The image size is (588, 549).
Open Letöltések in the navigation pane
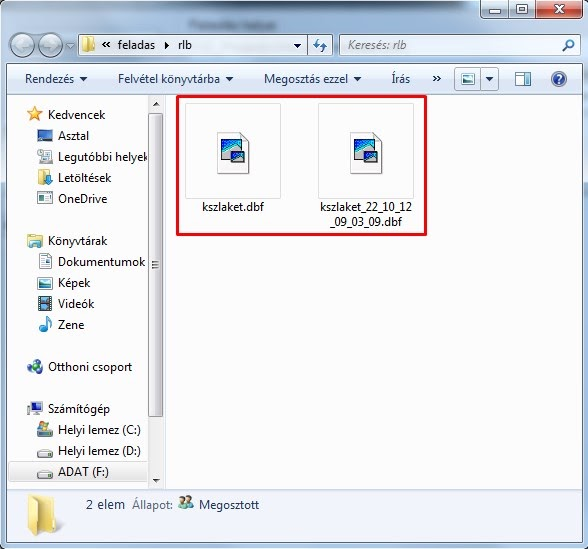84,177
